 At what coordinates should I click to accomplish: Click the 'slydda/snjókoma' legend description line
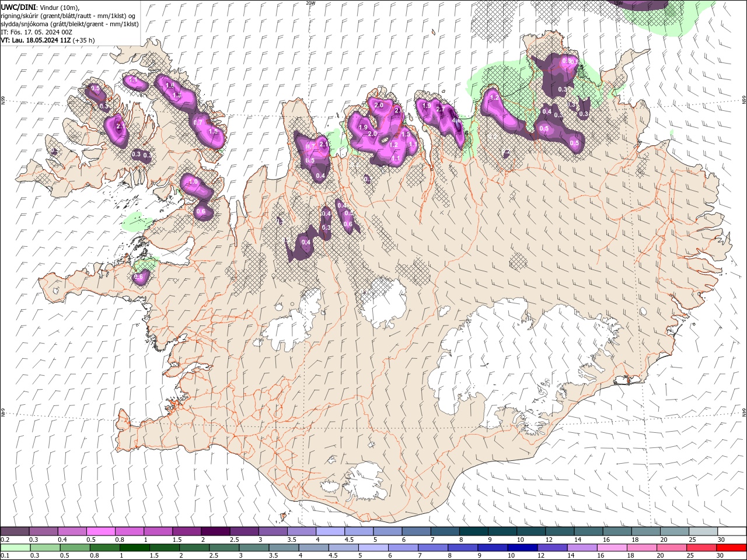click(69, 24)
